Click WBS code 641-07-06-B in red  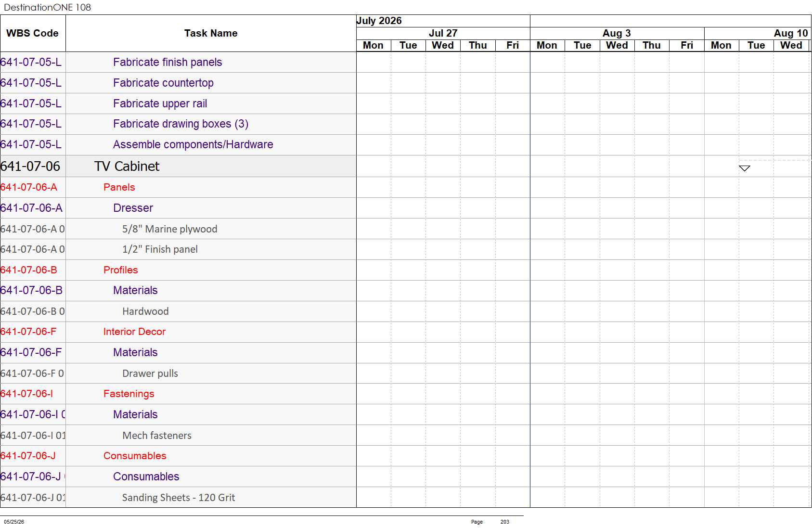(28, 270)
